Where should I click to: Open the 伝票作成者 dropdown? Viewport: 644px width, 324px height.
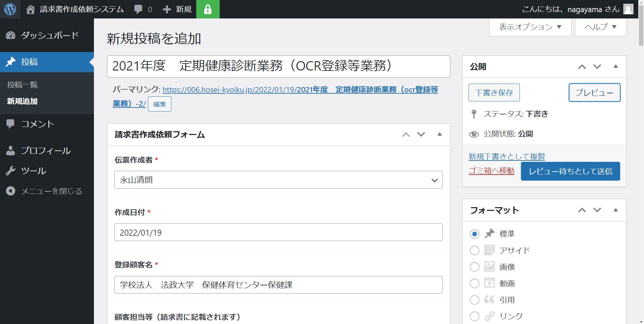click(x=278, y=180)
